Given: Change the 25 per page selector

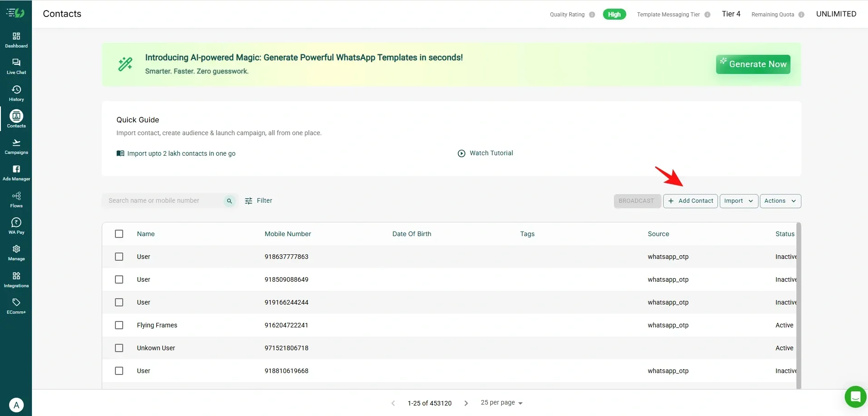Looking at the screenshot, I should click(x=501, y=403).
